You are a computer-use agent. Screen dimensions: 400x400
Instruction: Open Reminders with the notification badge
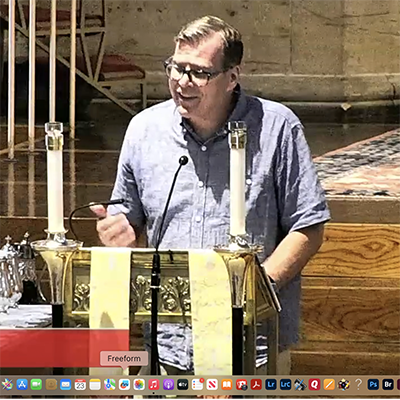pos(197,384)
